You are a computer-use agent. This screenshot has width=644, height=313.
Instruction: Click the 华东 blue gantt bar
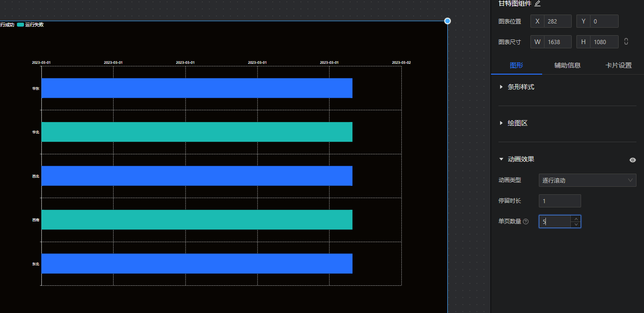pyautogui.click(x=197, y=88)
